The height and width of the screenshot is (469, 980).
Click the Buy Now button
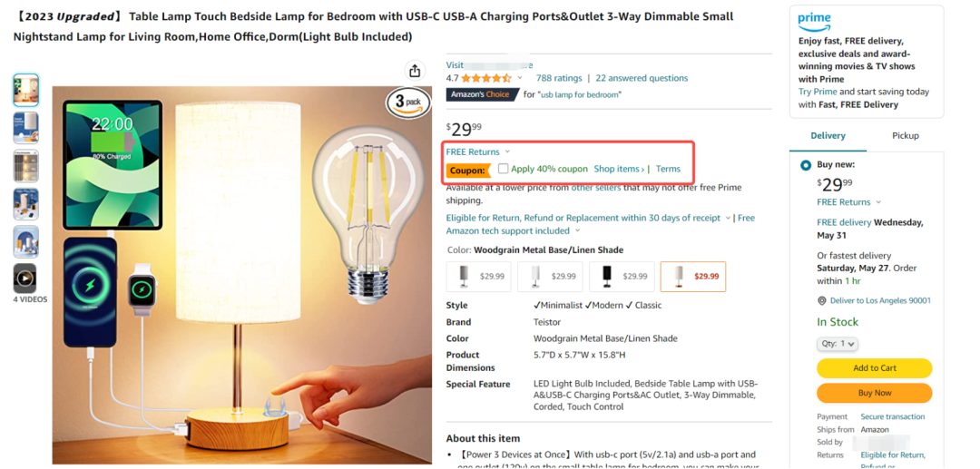click(874, 393)
